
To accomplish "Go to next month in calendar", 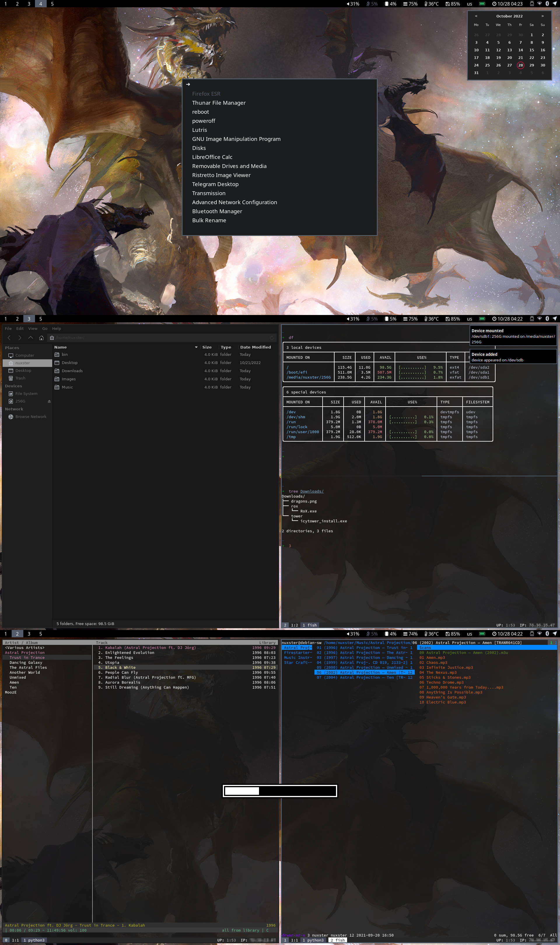I will tap(542, 16).
